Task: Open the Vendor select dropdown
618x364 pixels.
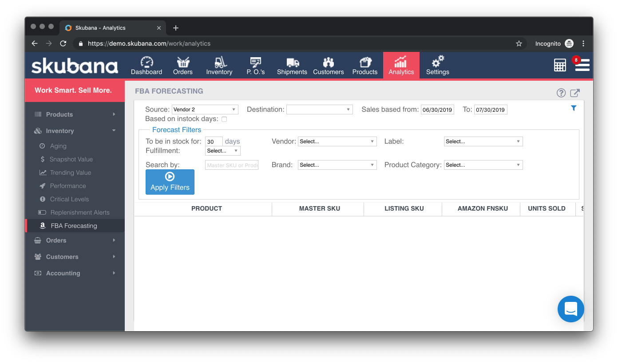Action: coord(337,141)
